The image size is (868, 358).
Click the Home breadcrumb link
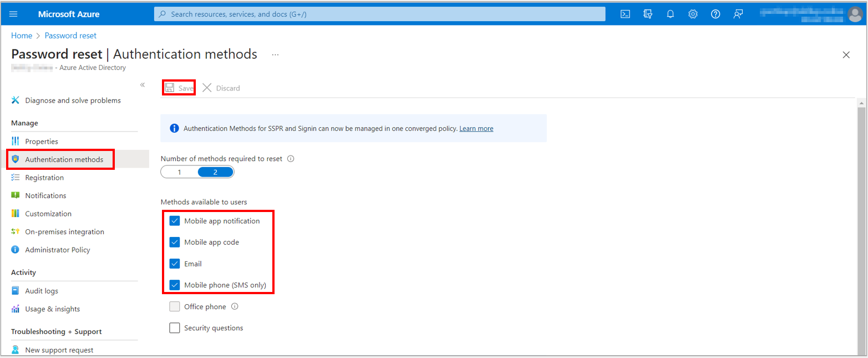pos(22,36)
